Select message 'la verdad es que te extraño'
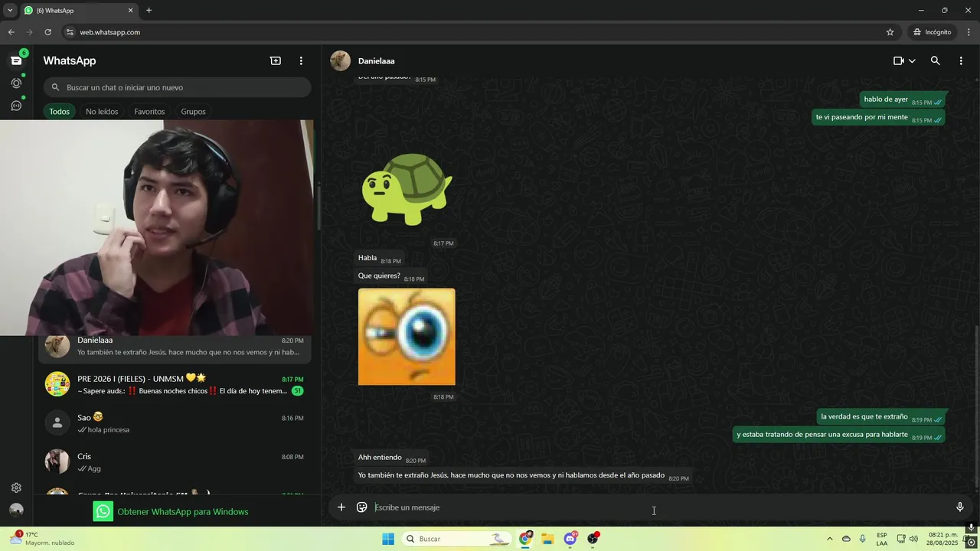Image resolution: width=980 pixels, height=551 pixels. tap(881, 417)
